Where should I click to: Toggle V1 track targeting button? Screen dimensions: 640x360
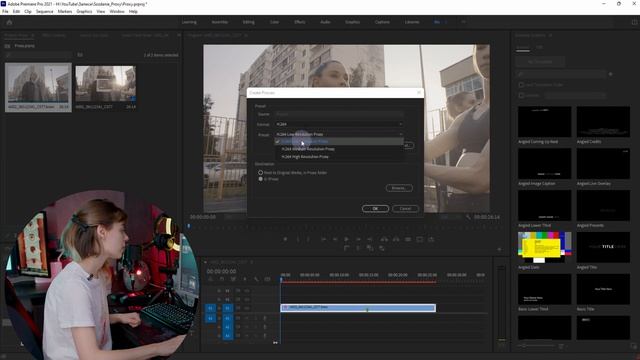pyautogui.click(x=227, y=308)
